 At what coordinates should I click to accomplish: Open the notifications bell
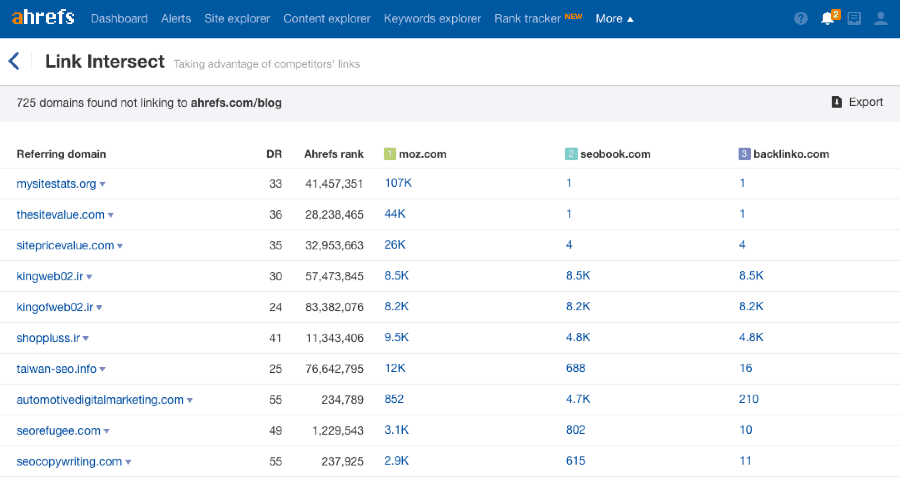point(827,19)
